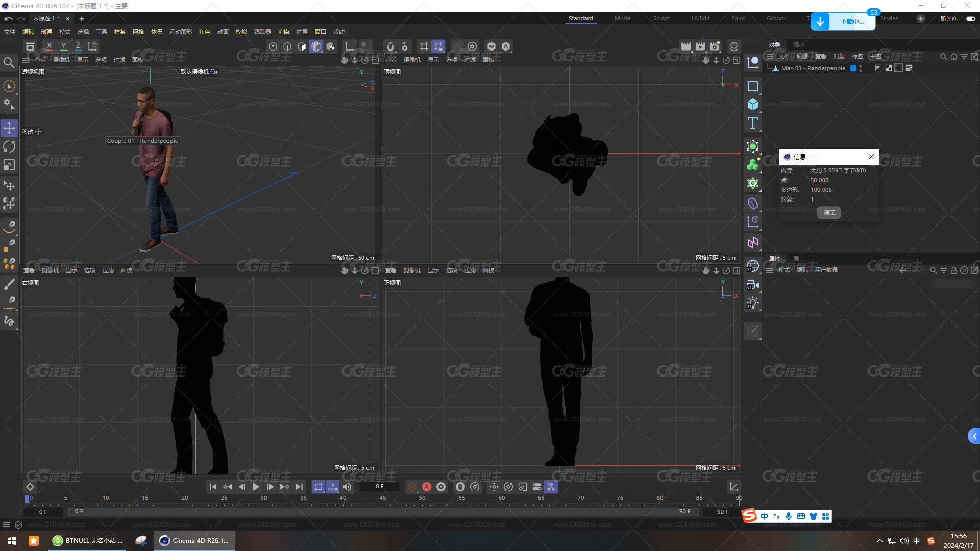
Task: Toggle timeline loop playback button
Action: 318,487
